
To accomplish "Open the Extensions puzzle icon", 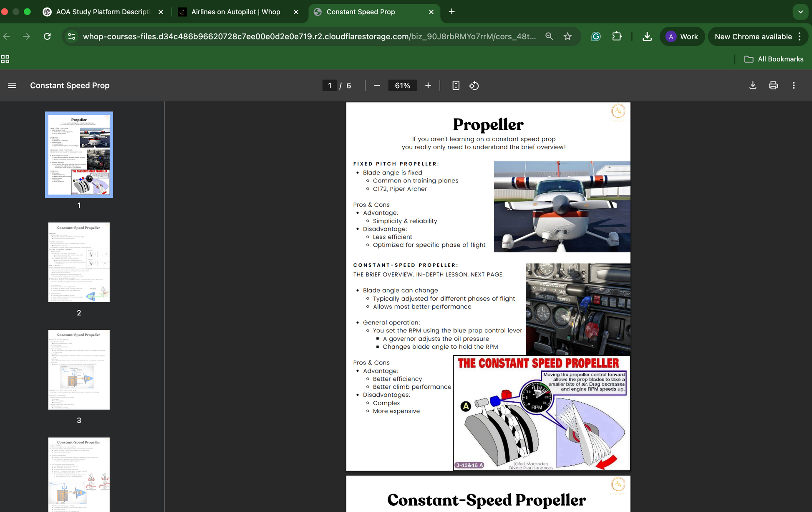I will click(x=617, y=36).
